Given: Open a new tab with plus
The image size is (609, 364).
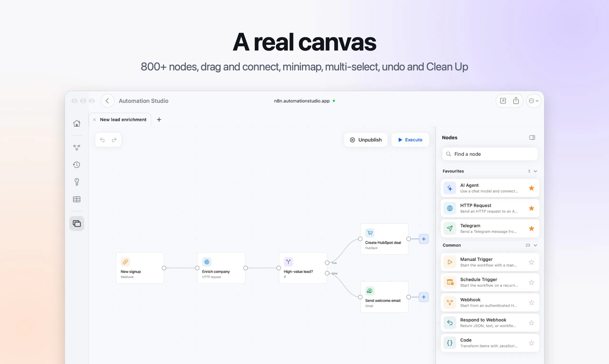Looking at the screenshot, I should point(159,119).
